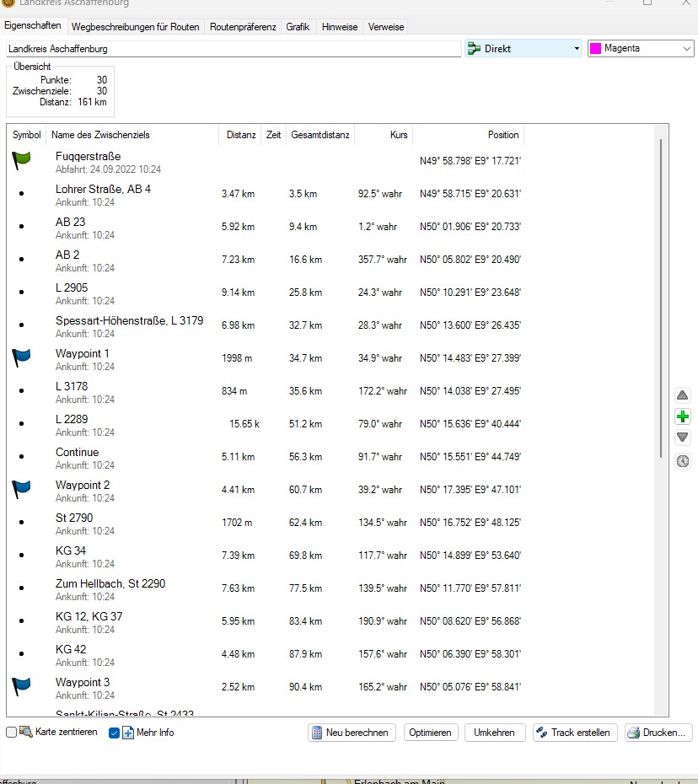Screen dimensions: 698x784
Task: Click the move waypoint up arrow
Action: click(x=683, y=395)
